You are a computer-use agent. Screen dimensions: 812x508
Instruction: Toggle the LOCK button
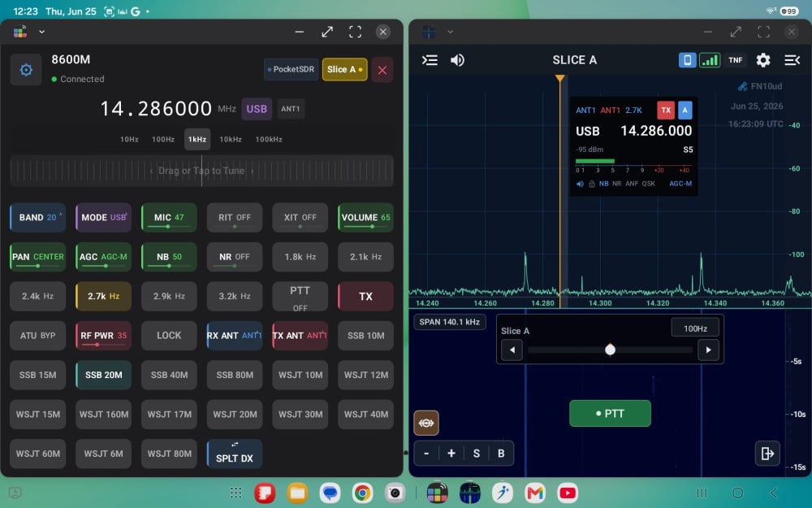[169, 336]
